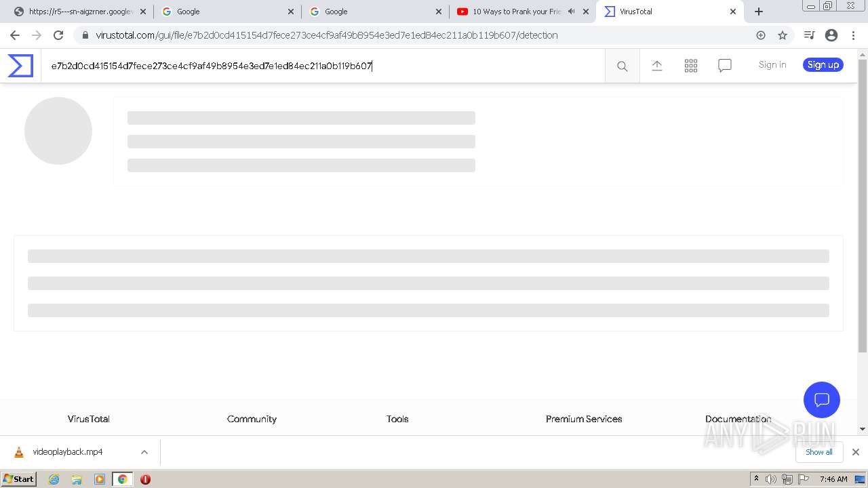Click Chrome icon in the taskbar
Viewport: 868px width, 488px height.
pyautogui.click(x=122, y=479)
